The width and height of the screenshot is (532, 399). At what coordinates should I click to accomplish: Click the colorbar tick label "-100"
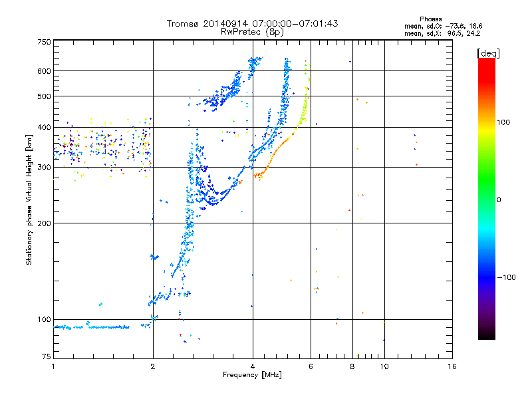507,277
